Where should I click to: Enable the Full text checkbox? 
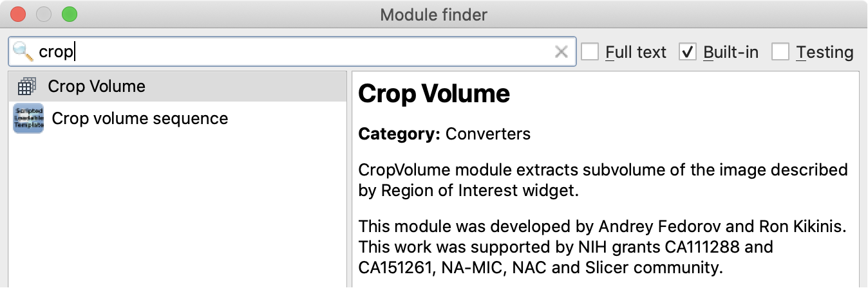(x=590, y=52)
